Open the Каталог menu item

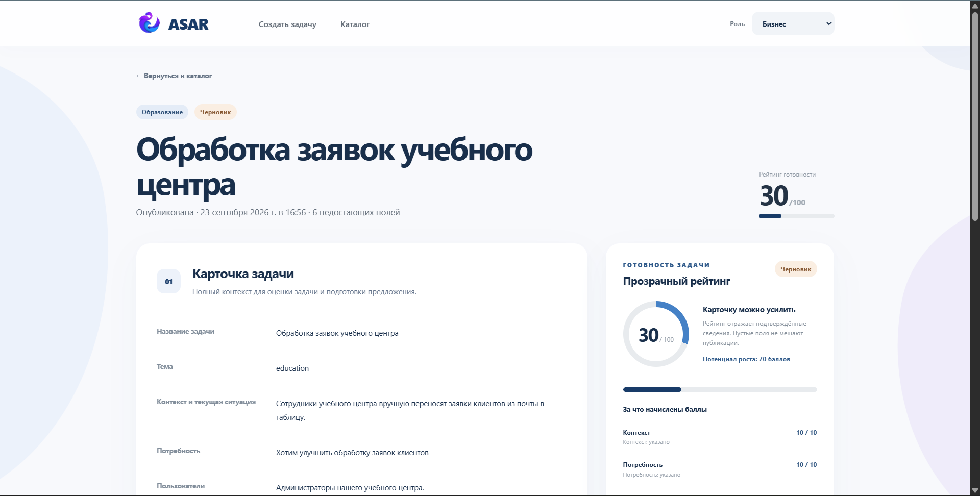355,24
